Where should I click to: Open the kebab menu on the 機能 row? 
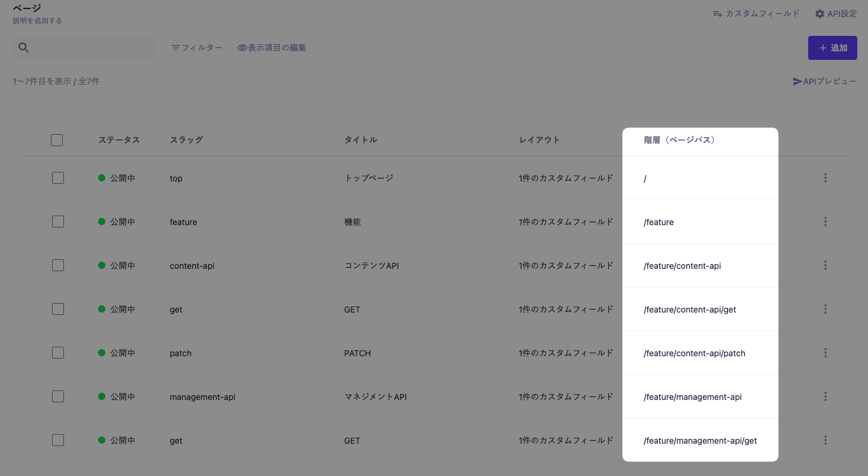point(825,221)
